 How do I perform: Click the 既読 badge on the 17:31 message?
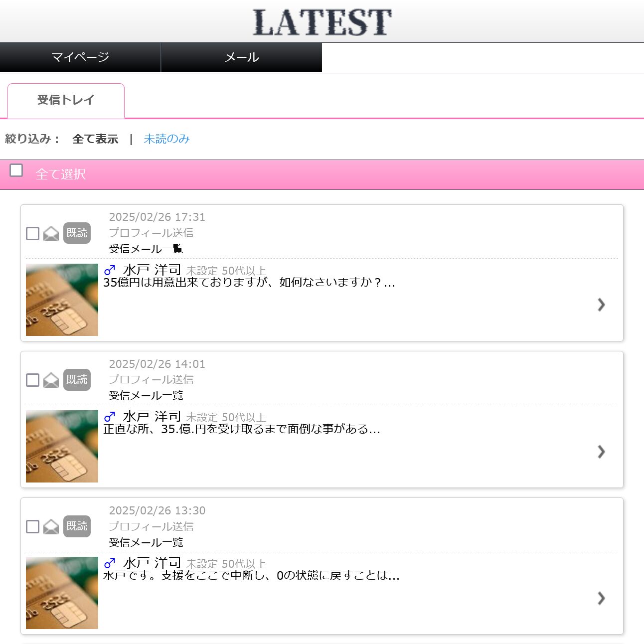(77, 233)
